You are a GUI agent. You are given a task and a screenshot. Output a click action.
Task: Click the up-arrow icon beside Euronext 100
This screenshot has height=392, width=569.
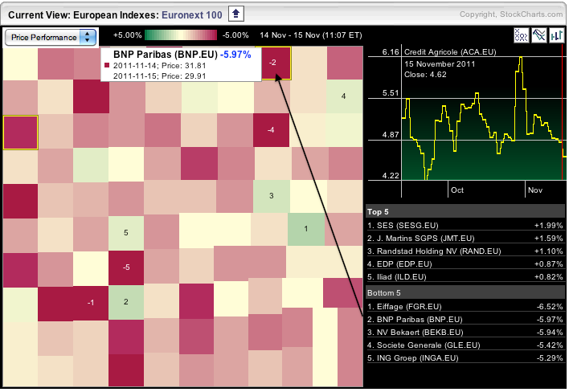235,14
